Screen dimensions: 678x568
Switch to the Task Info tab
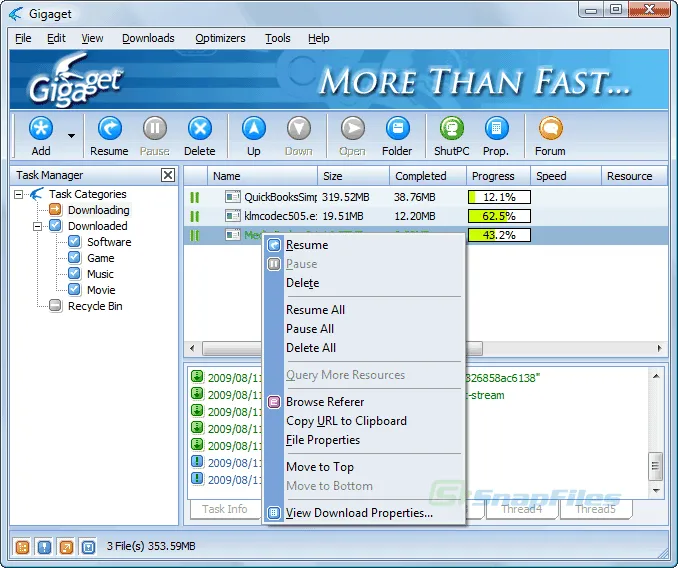pos(225,509)
